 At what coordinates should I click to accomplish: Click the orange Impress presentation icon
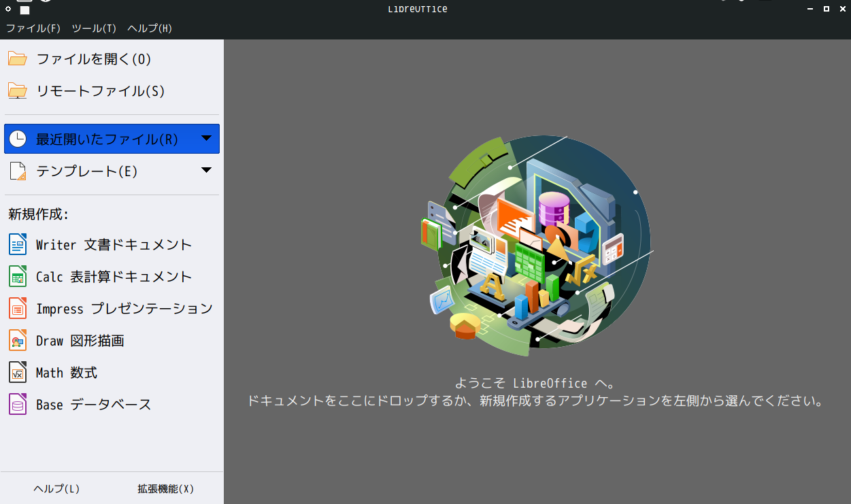[x=18, y=308]
